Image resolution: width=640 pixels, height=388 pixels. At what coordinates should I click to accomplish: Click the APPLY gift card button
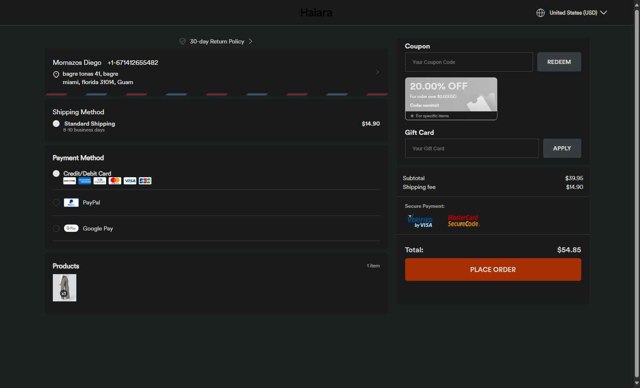tap(562, 149)
